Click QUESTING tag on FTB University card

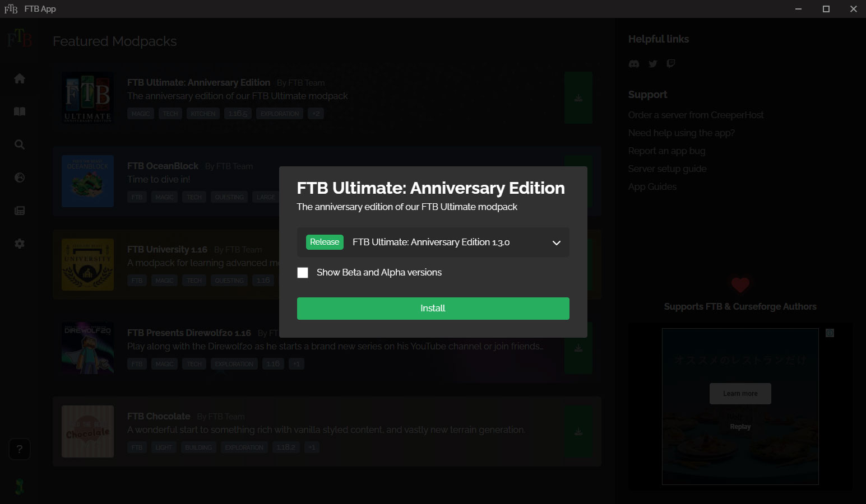229,281
